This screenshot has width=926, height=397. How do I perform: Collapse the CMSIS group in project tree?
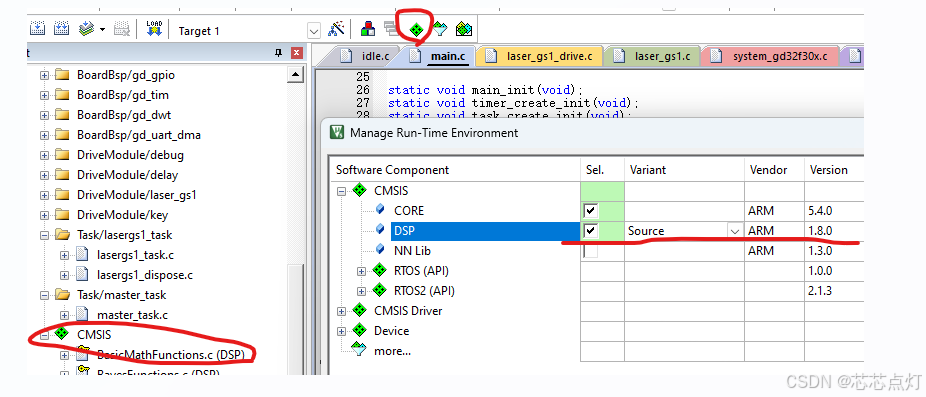pyautogui.click(x=44, y=335)
